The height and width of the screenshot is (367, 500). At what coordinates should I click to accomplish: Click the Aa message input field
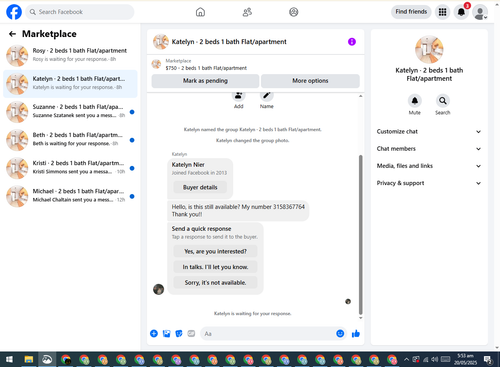pos(268,334)
